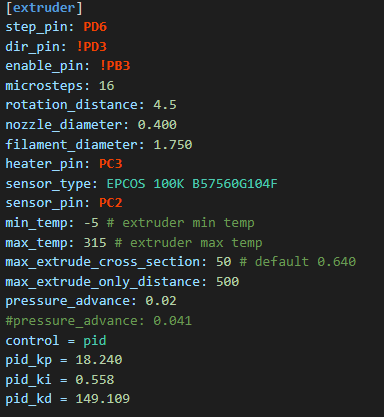Click filament_diameter value 1.750
The height and width of the screenshot is (417, 384).
point(173,145)
